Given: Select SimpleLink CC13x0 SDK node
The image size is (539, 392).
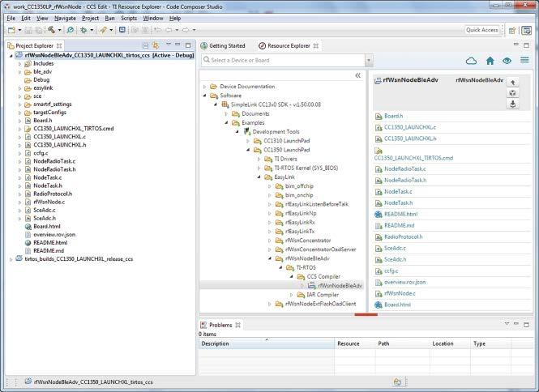Looking at the screenshot, I should pos(276,104).
